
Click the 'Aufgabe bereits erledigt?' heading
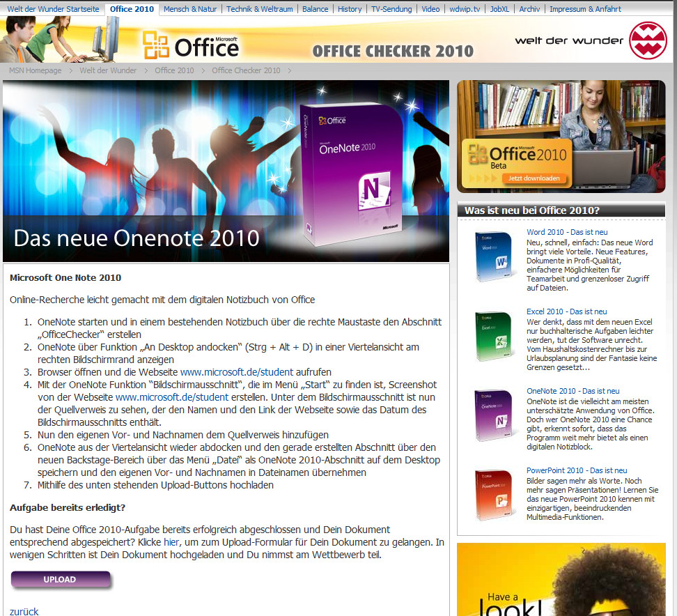pos(68,507)
